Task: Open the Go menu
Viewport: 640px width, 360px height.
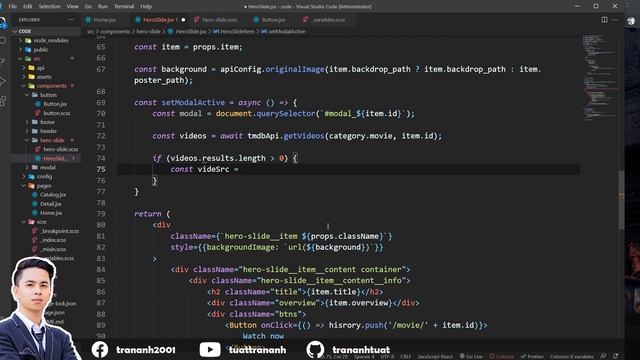Action: pos(88,6)
